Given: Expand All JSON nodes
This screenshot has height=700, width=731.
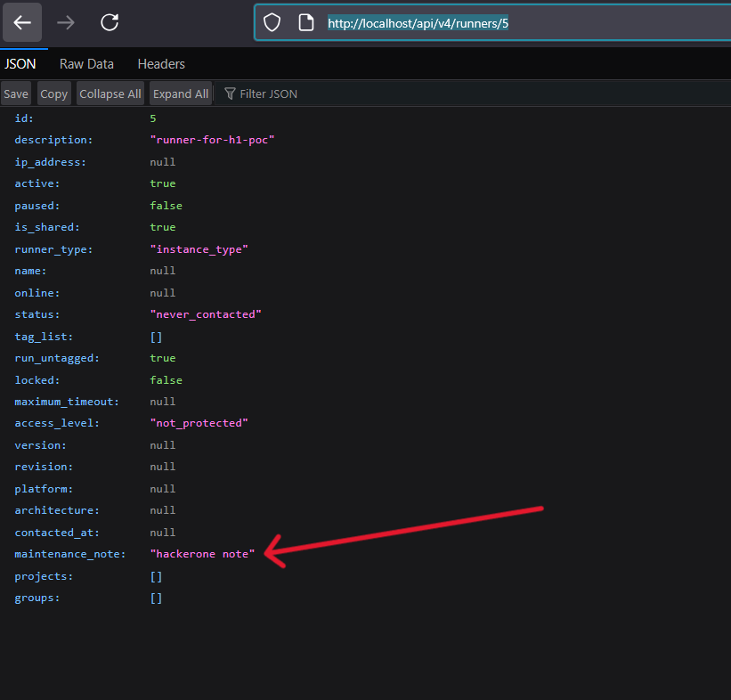Looking at the screenshot, I should pos(181,94).
